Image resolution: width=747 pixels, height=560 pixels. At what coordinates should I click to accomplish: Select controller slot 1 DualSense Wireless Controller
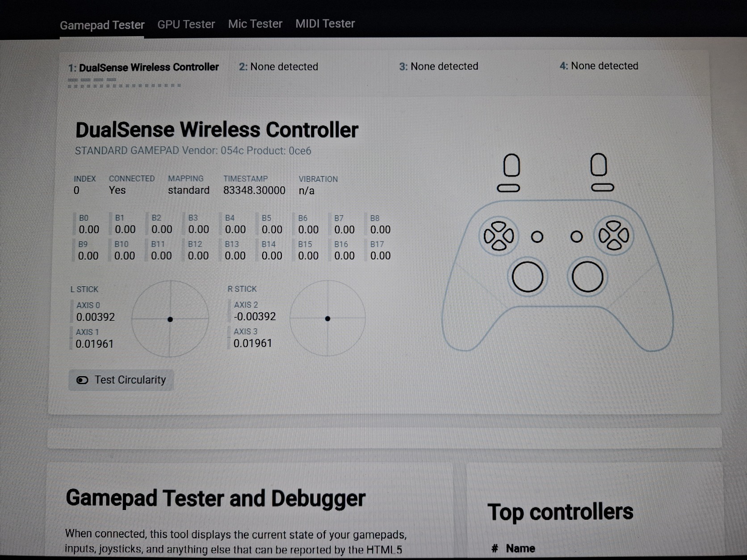point(143,67)
